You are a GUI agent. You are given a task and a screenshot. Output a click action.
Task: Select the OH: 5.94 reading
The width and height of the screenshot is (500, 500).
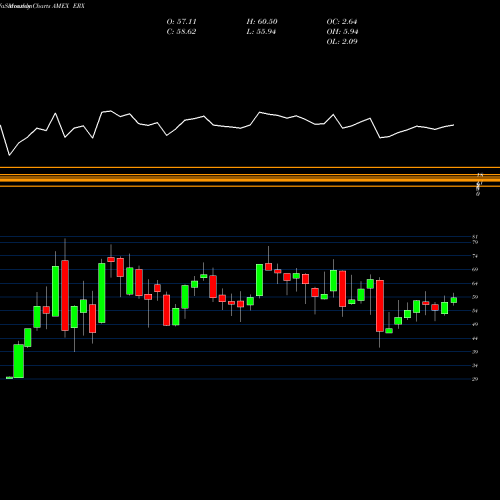point(342,32)
